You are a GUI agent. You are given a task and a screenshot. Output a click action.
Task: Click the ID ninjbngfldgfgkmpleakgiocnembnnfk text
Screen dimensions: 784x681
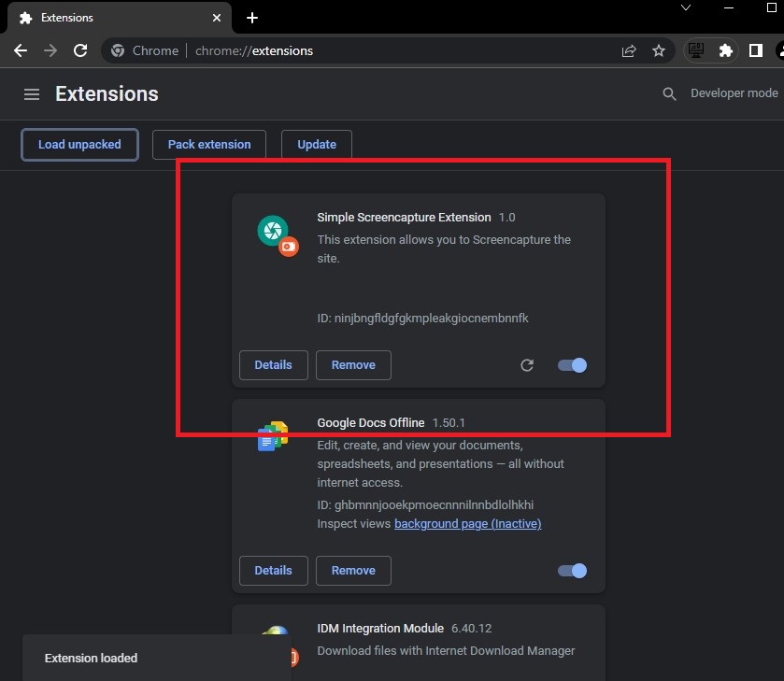[x=422, y=318]
